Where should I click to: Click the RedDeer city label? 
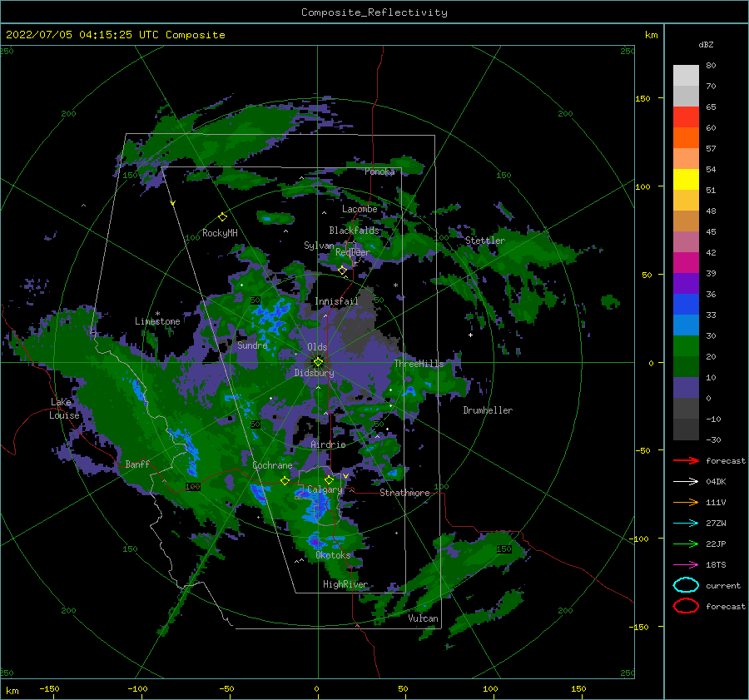pos(353,252)
